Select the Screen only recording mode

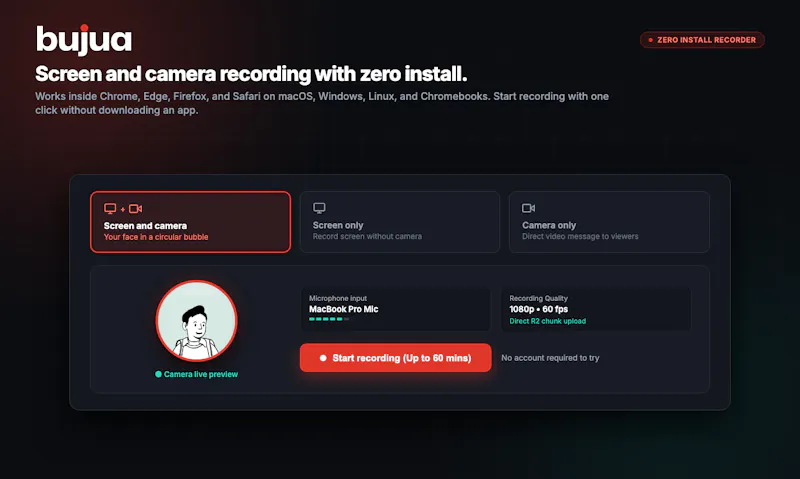coord(399,222)
